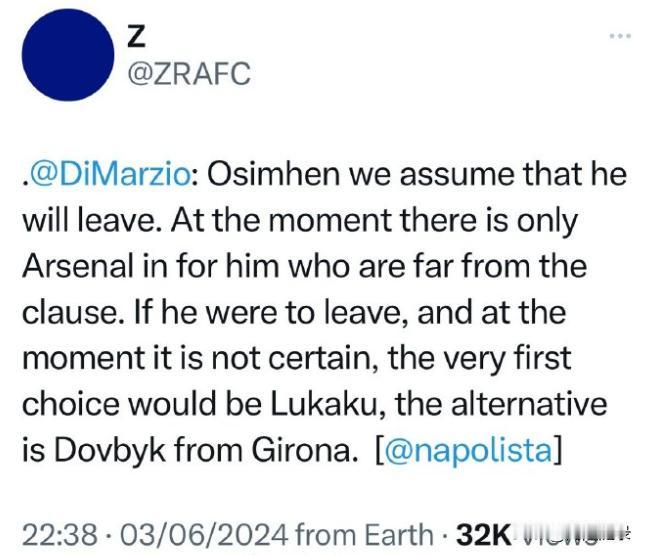Click the word Osimhen in the tweet
The width and height of the screenshot is (645, 555).
(x=274, y=174)
